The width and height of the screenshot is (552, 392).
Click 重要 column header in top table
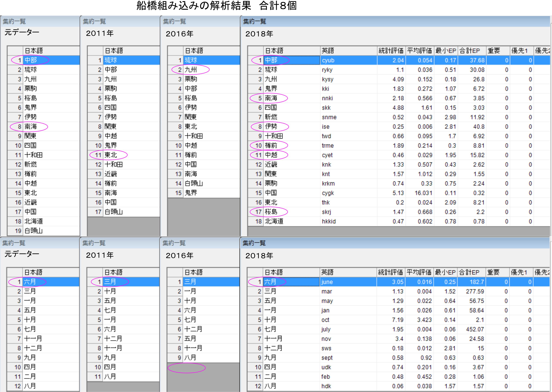[494, 51]
